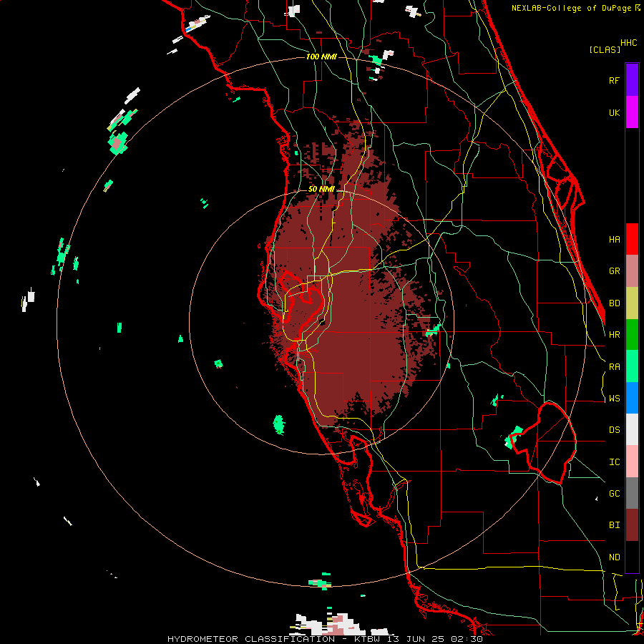
Task: Click the 'NEXLAB-College of DuPage' credit text
Action: pos(571,8)
